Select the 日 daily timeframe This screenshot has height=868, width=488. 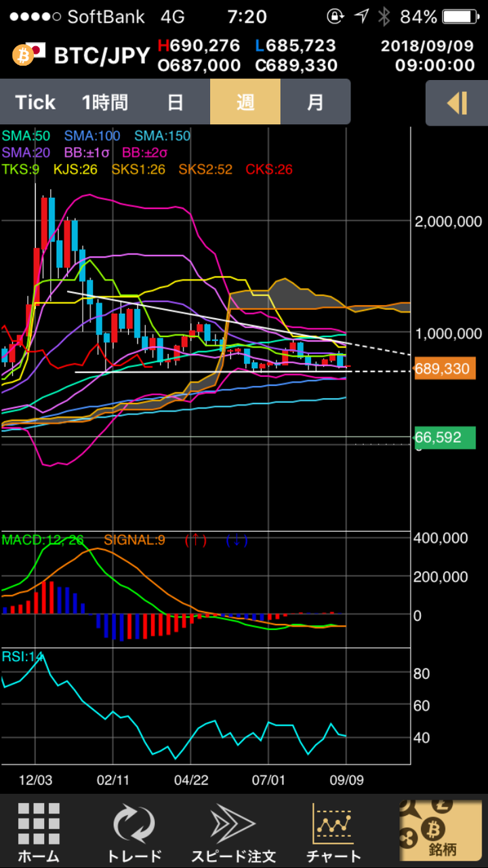(176, 102)
